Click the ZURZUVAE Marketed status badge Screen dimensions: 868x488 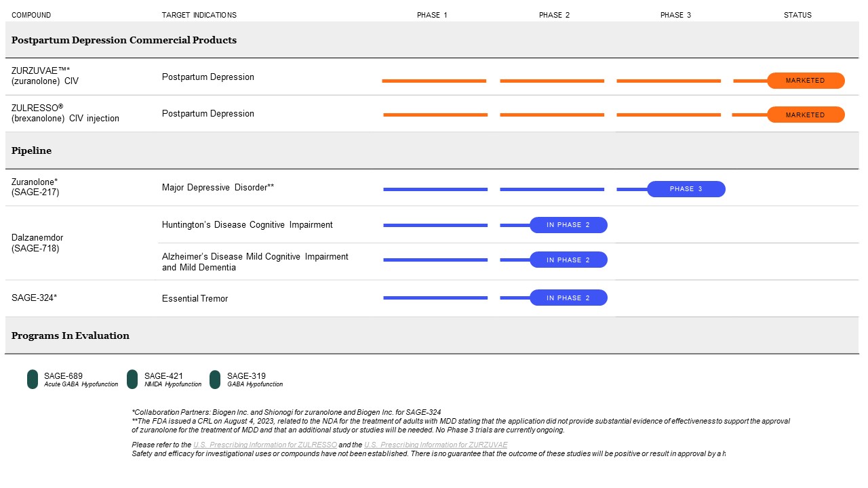(806, 81)
